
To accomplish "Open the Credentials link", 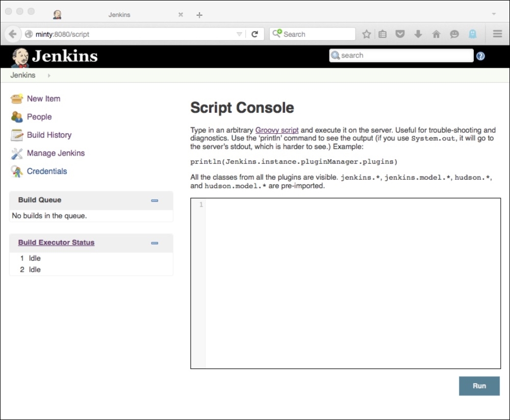I will point(47,171).
